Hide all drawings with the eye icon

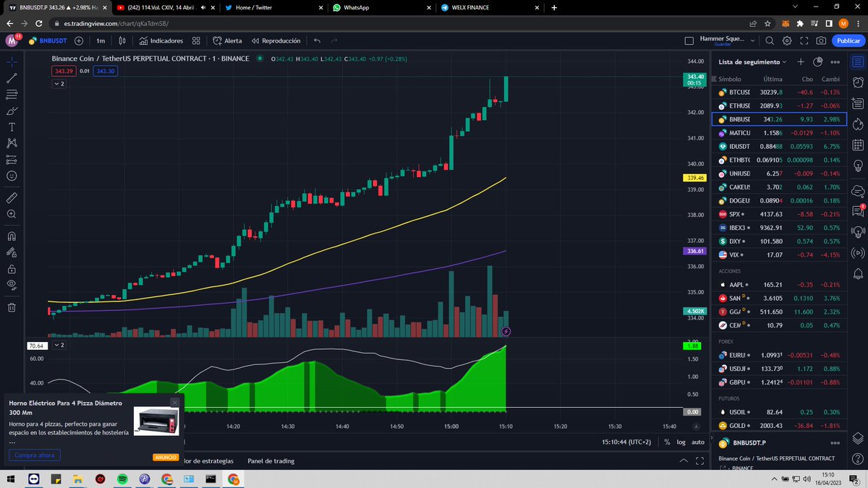click(x=12, y=285)
